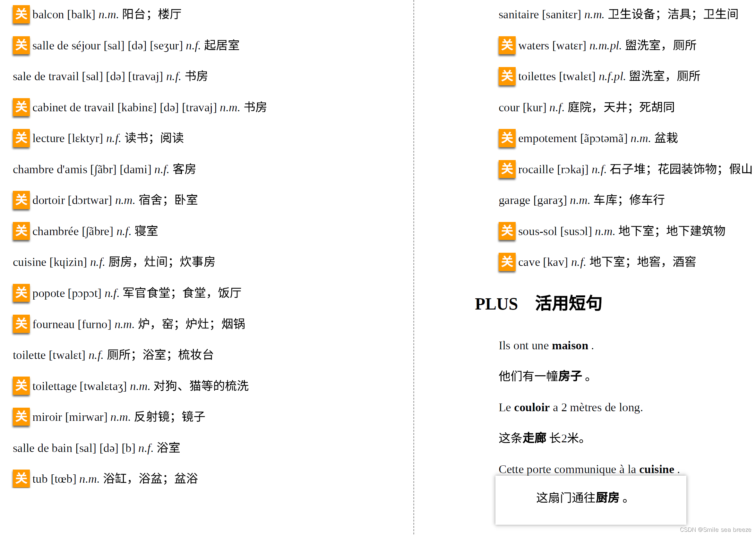This screenshot has width=756, height=535.
Task: Click the orange 关 icon before miroir
Action: pos(21,417)
